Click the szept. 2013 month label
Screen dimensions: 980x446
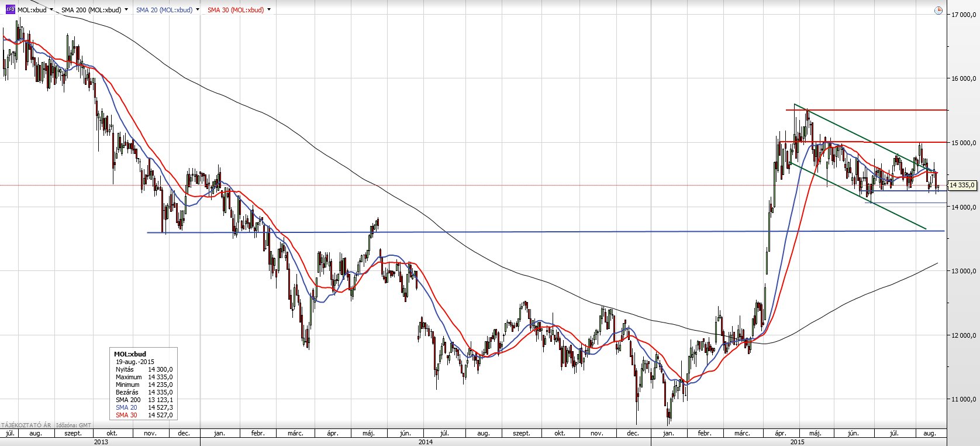point(73,433)
